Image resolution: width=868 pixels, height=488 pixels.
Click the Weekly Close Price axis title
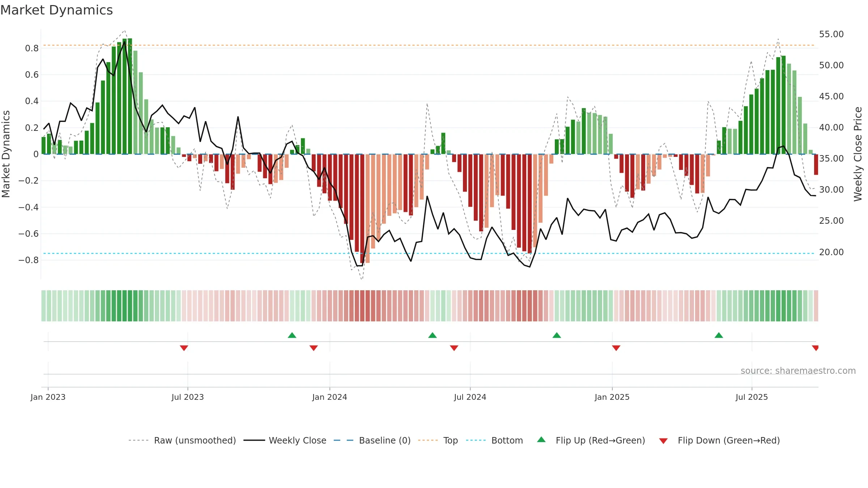coord(858,154)
